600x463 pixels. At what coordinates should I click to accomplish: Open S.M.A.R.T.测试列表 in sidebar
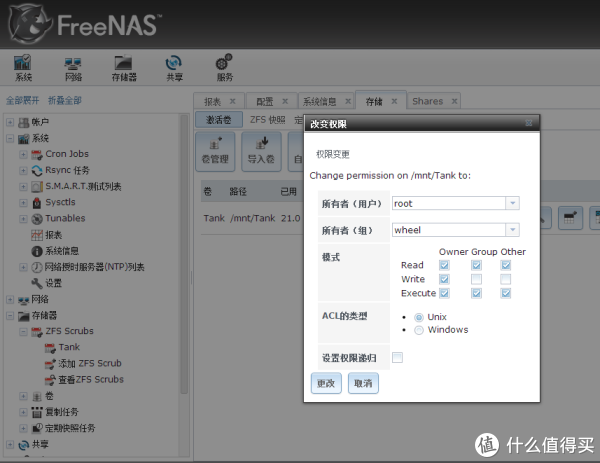tap(84, 186)
